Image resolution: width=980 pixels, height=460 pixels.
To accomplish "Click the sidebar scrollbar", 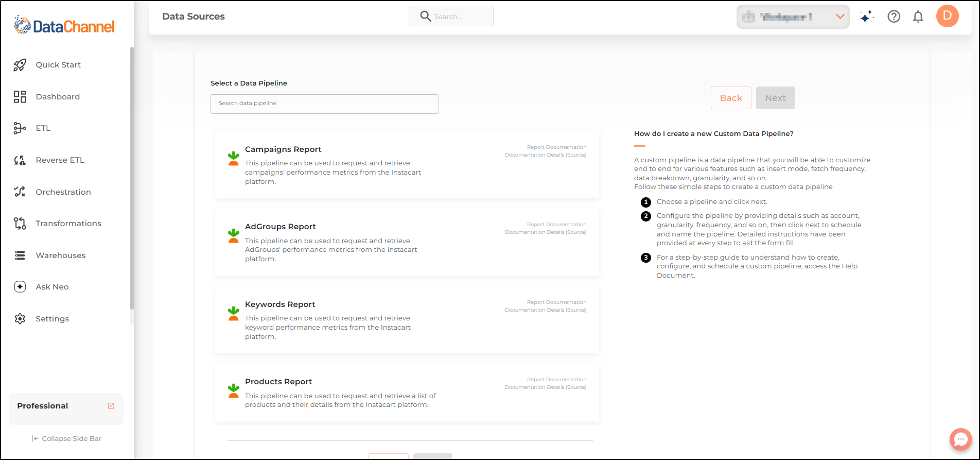I will pos(132,178).
